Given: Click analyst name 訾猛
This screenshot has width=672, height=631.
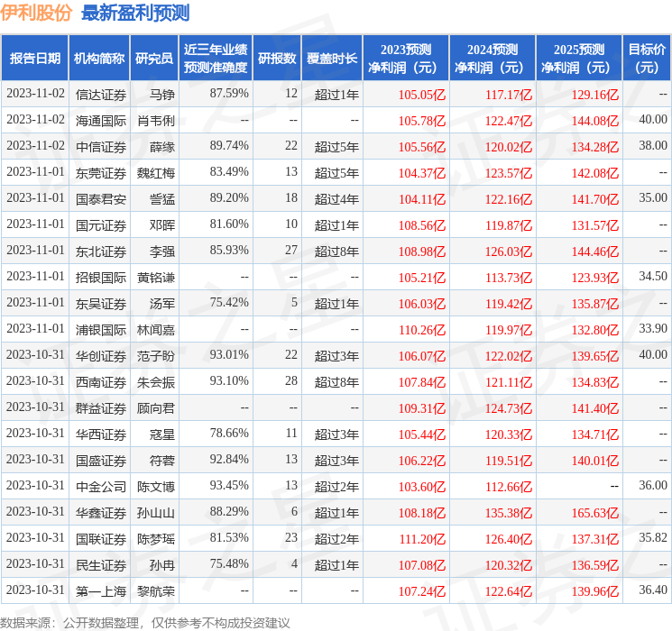Looking at the screenshot, I should tap(162, 199).
